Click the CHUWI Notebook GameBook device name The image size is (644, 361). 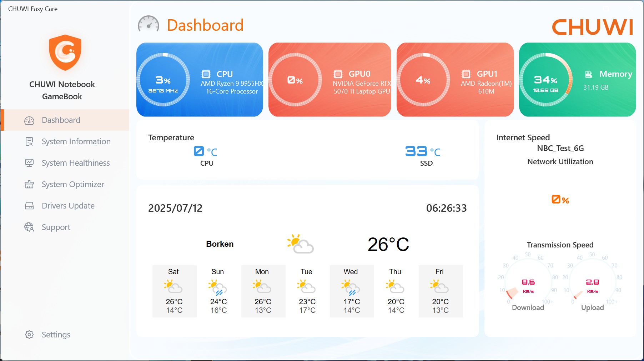pyautogui.click(x=62, y=90)
